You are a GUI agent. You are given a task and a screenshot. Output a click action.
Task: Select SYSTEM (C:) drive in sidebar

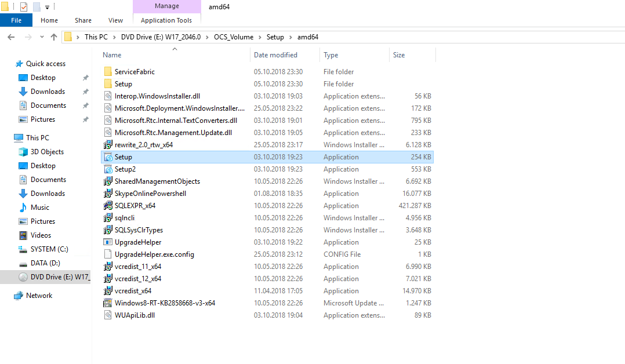tap(49, 249)
